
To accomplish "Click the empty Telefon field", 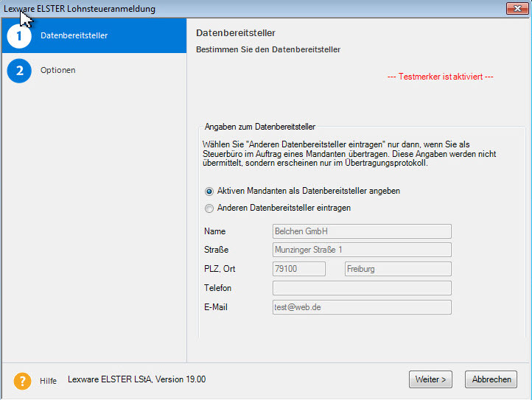I will tap(362, 288).
